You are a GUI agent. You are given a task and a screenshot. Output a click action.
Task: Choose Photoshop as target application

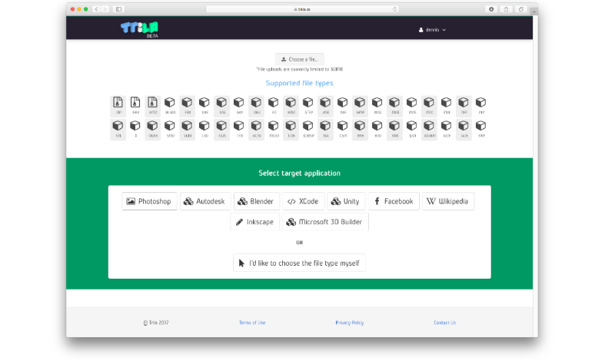pos(150,201)
